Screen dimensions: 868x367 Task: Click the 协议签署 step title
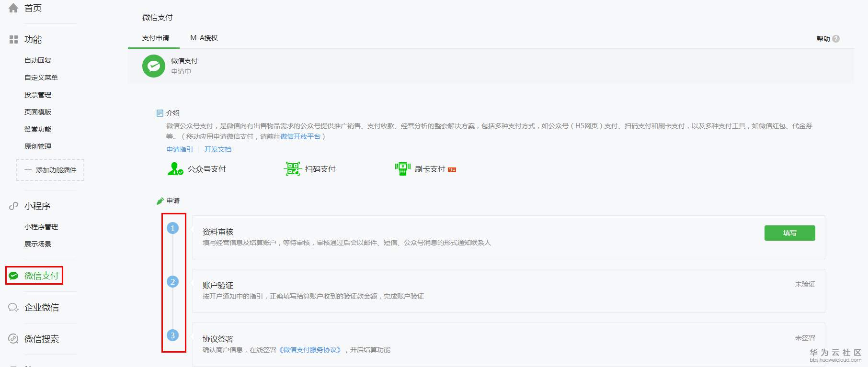coord(218,339)
